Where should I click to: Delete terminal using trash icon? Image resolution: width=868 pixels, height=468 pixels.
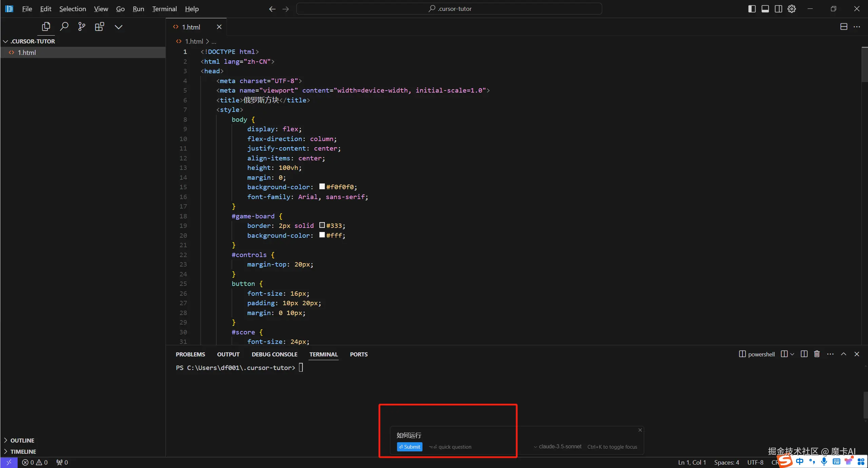pyautogui.click(x=817, y=354)
